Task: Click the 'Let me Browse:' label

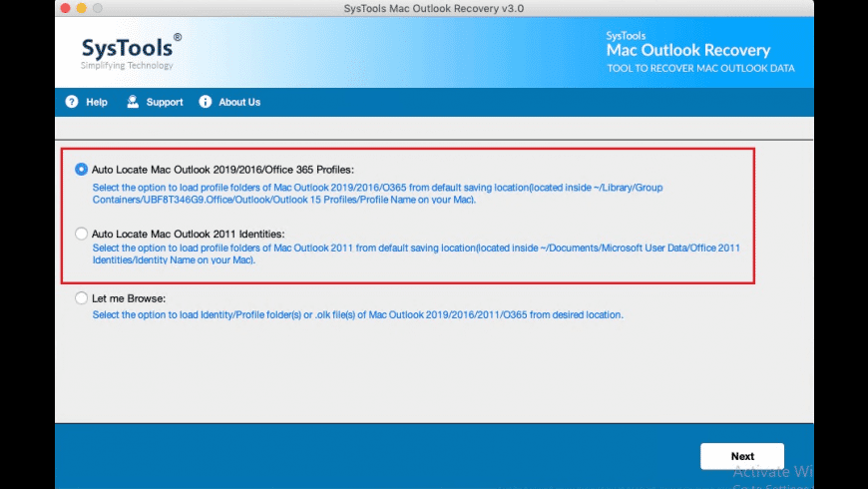Action: coord(129,298)
